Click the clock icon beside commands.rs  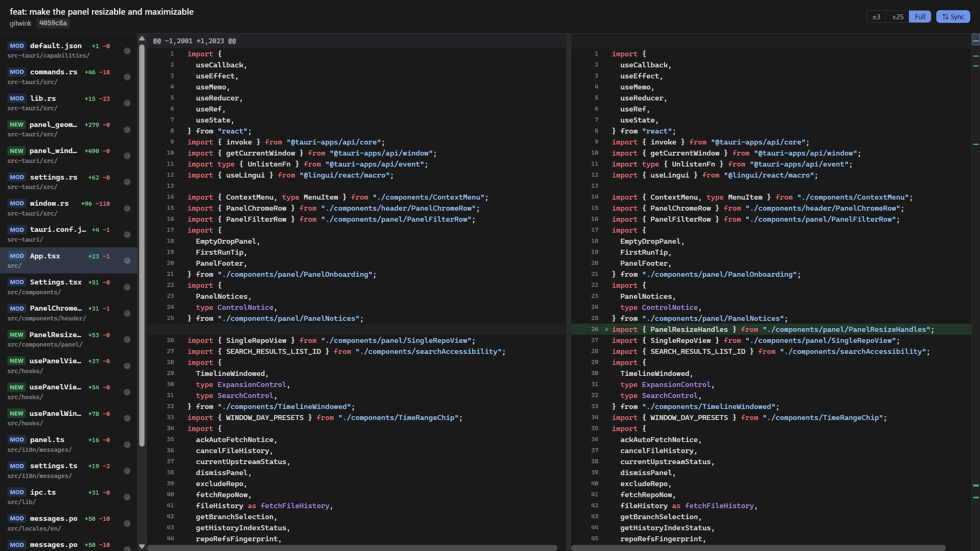(127, 77)
